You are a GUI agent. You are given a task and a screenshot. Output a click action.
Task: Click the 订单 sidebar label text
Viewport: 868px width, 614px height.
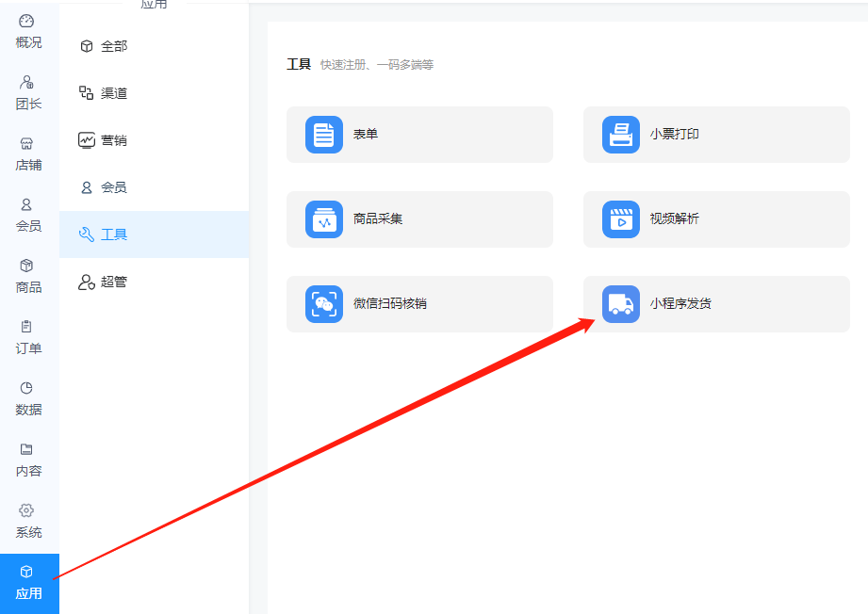(x=29, y=348)
